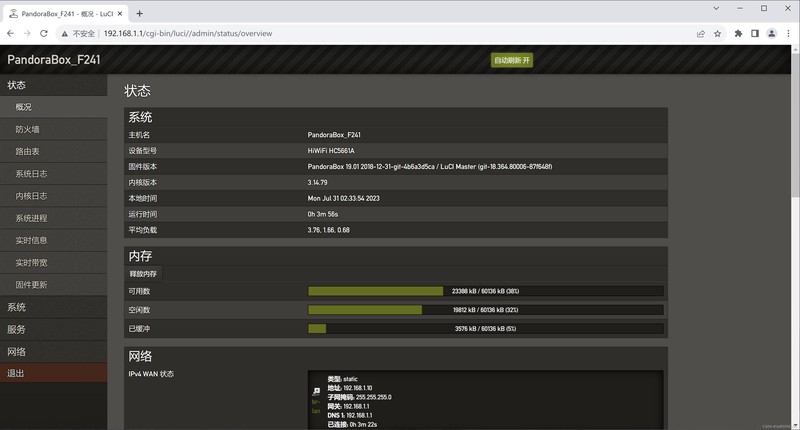Click the PandoraBox_F241 header title

(x=54, y=60)
